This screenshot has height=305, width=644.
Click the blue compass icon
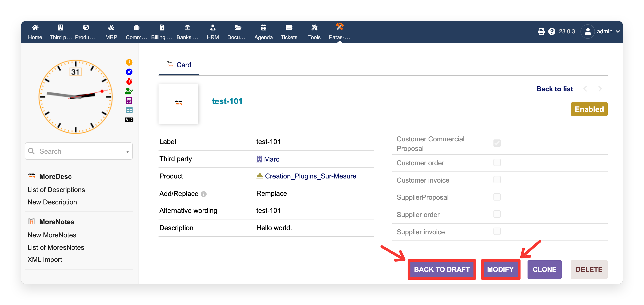pyautogui.click(x=129, y=72)
